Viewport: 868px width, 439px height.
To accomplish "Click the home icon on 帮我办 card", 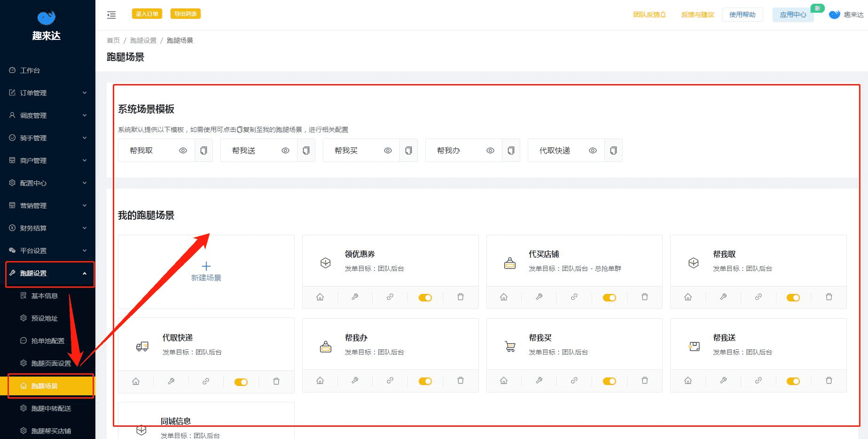I will pyautogui.click(x=320, y=380).
